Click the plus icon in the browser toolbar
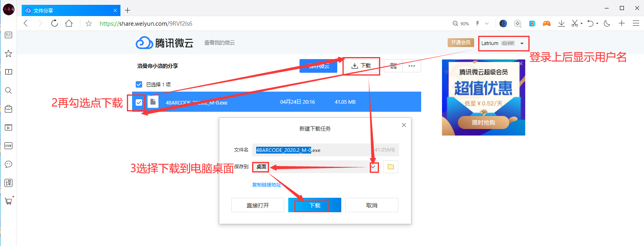 pos(622,23)
